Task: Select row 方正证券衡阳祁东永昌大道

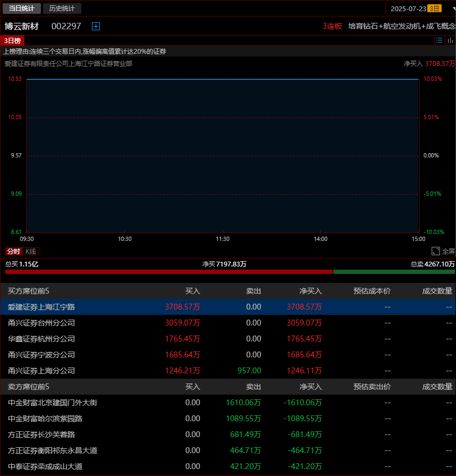Action: pyautogui.click(x=228, y=450)
